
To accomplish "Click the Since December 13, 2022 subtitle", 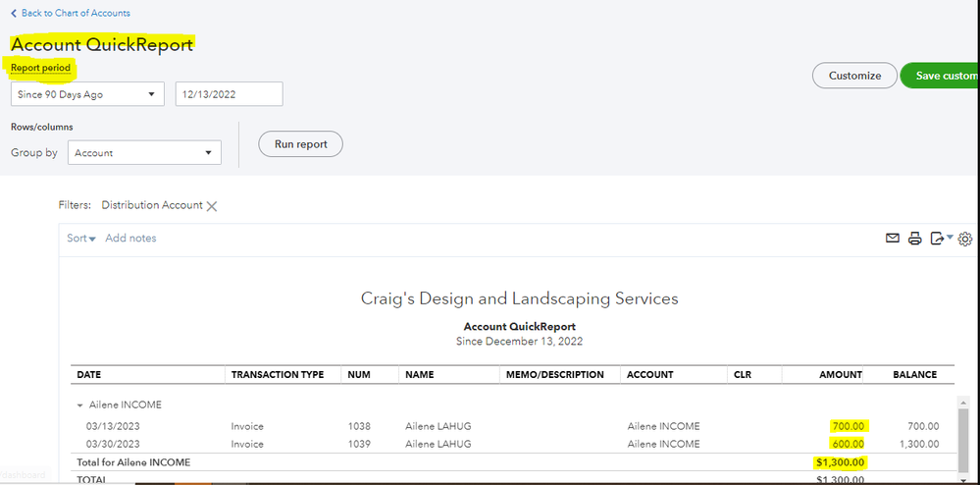I will (519, 342).
